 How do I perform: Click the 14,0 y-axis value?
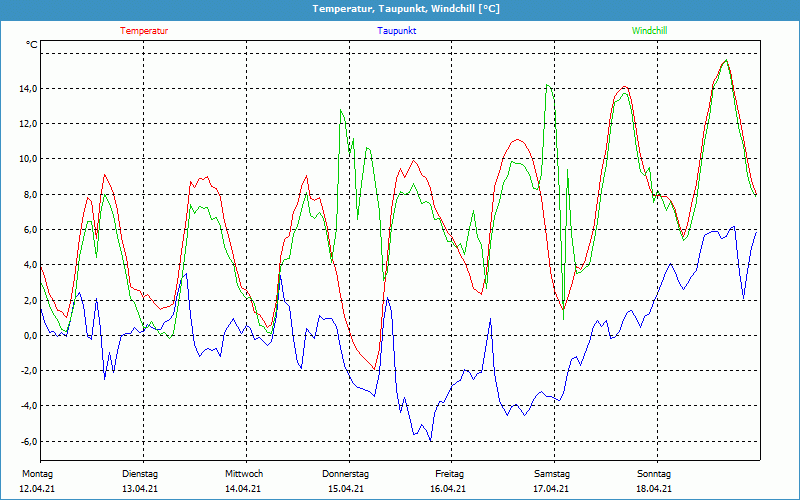[27, 89]
